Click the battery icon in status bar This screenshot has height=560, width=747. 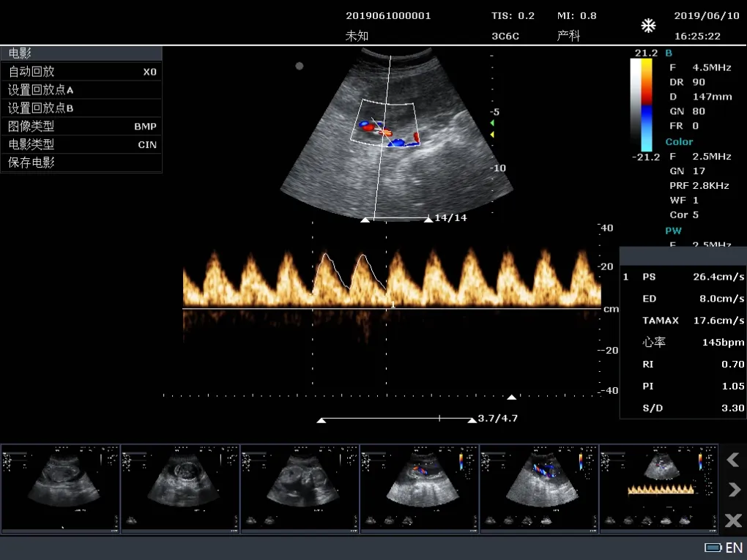coord(713,548)
